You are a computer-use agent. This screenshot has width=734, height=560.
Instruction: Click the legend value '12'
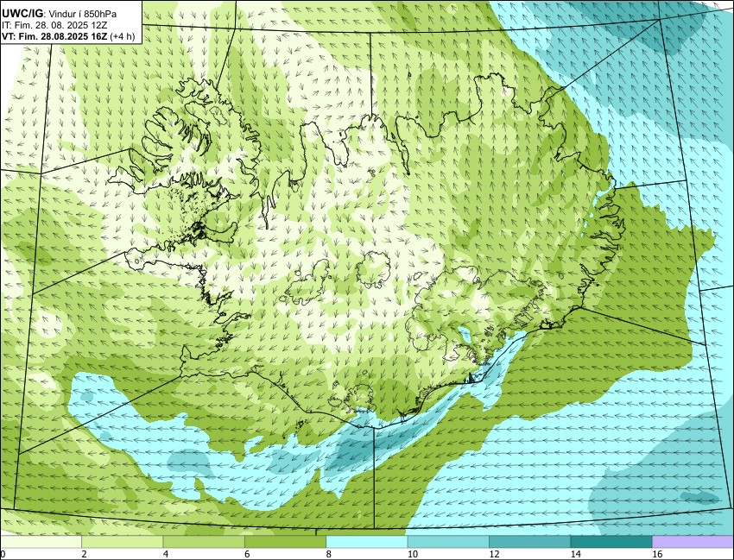(x=493, y=554)
